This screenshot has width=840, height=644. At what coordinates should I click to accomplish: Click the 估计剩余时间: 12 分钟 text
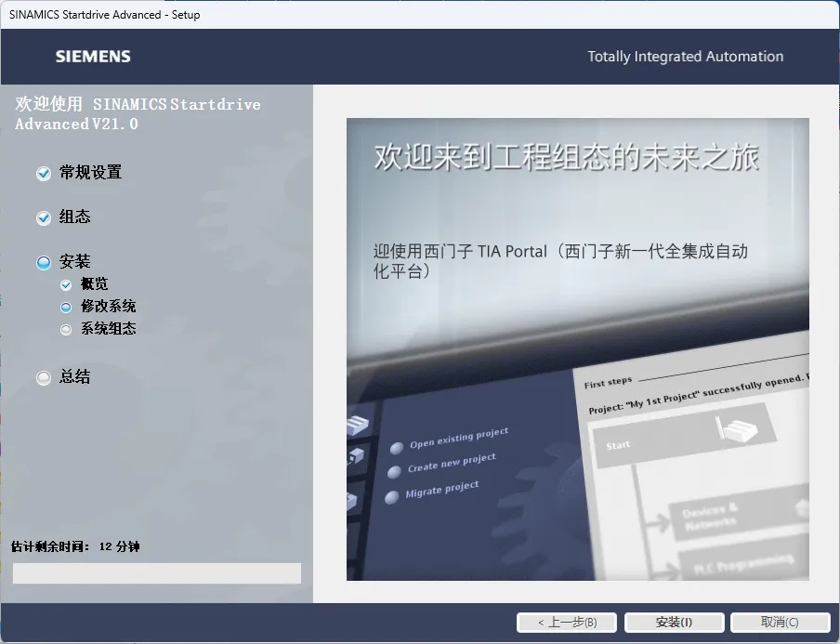click(75, 546)
